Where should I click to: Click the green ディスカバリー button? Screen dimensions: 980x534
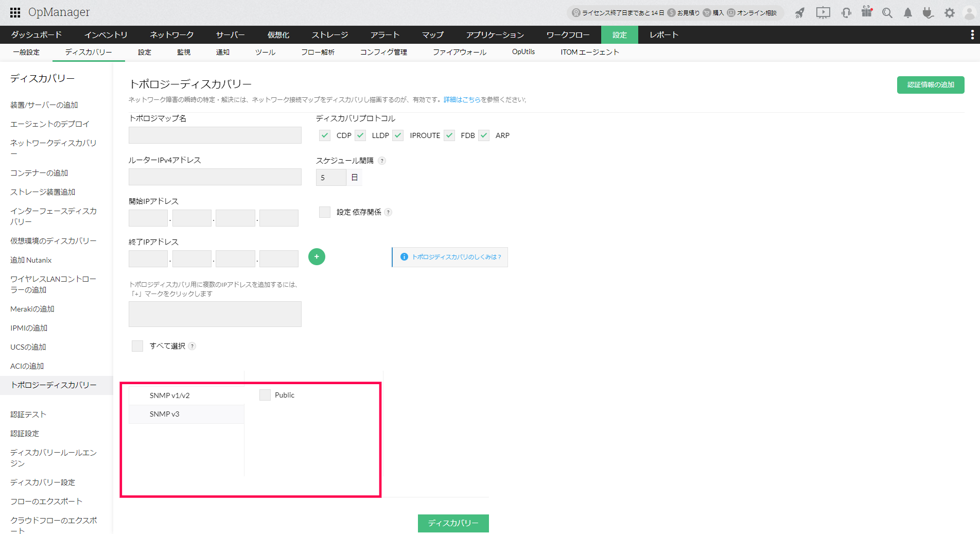pyautogui.click(x=453, y=523)
